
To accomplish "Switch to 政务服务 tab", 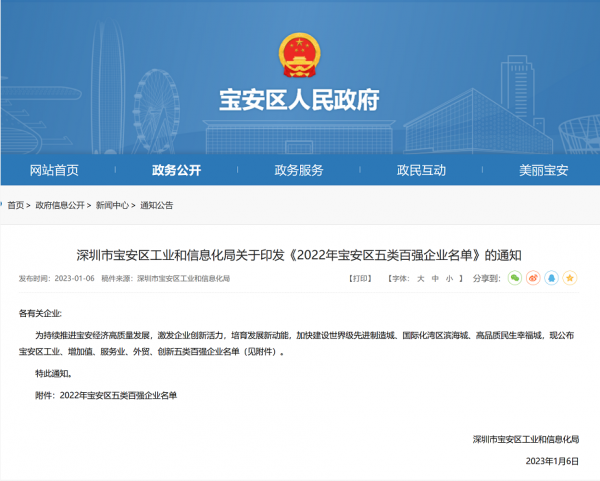I will [x=299, y=170].
